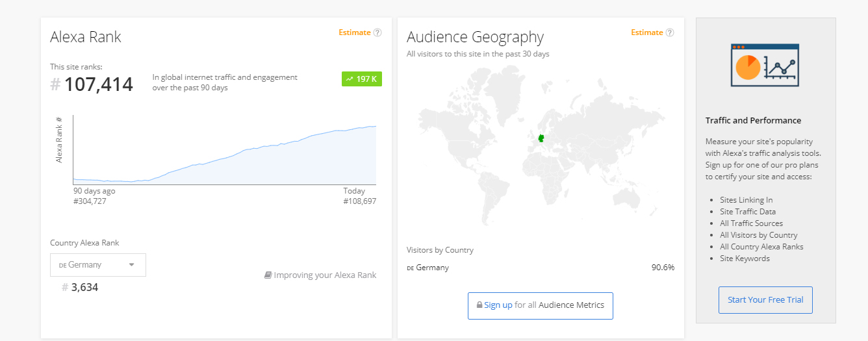Click the book icon near Improving your Alexa Rank
The height and width of the screenshot is (341, 868).
[268, 275]
